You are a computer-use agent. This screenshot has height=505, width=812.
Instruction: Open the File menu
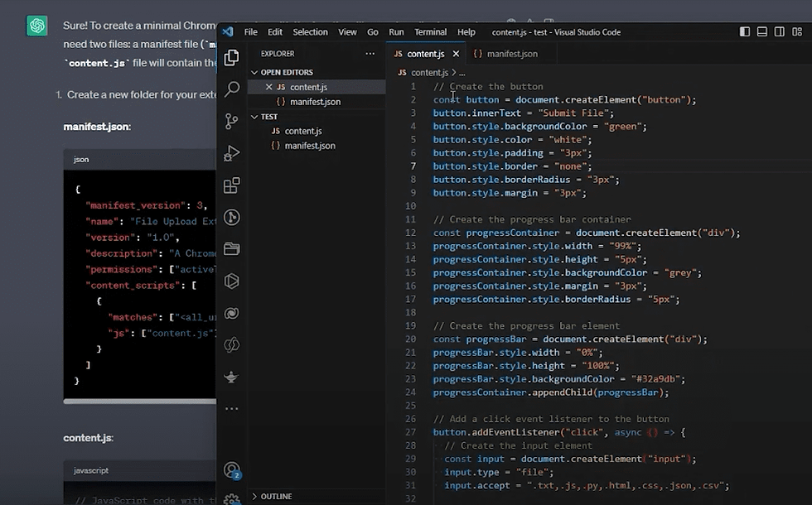[x=250, y=32]
